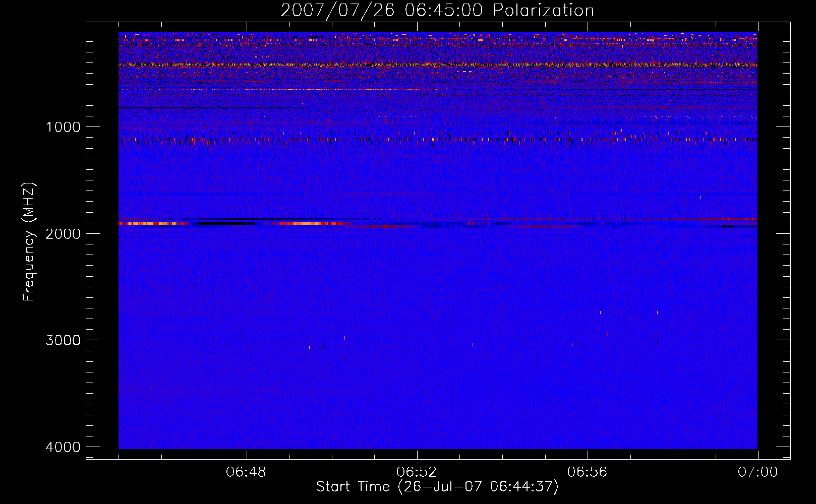Screen dimensions: 816x504
Task: Click the 06:52 time tick label
Action: tap(417, 472)
